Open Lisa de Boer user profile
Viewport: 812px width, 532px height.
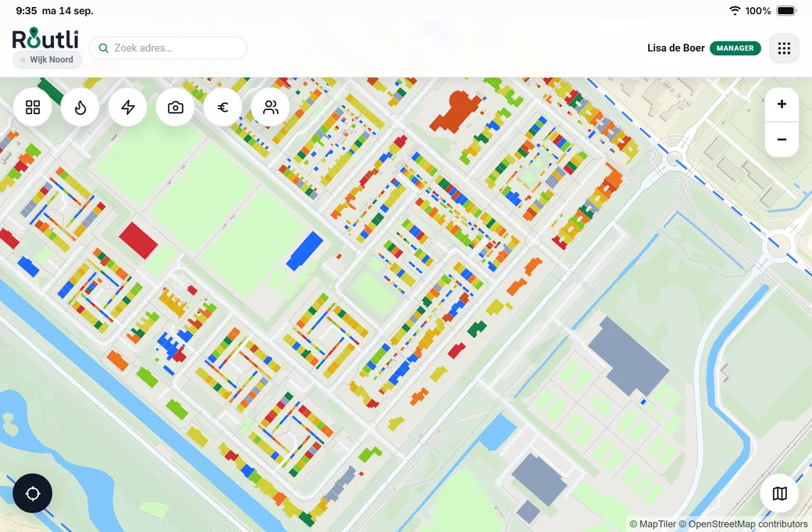(x=676, y=48)
